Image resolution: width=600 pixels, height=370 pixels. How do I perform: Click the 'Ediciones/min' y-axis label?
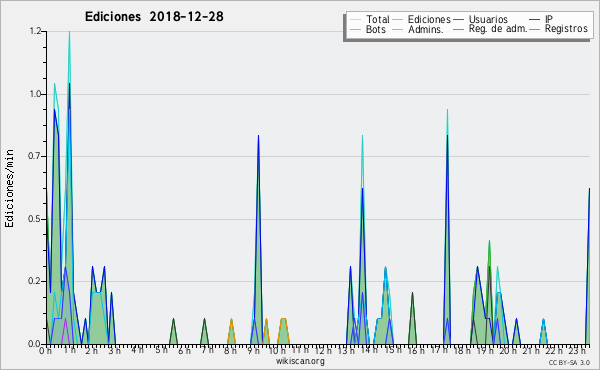9,188
